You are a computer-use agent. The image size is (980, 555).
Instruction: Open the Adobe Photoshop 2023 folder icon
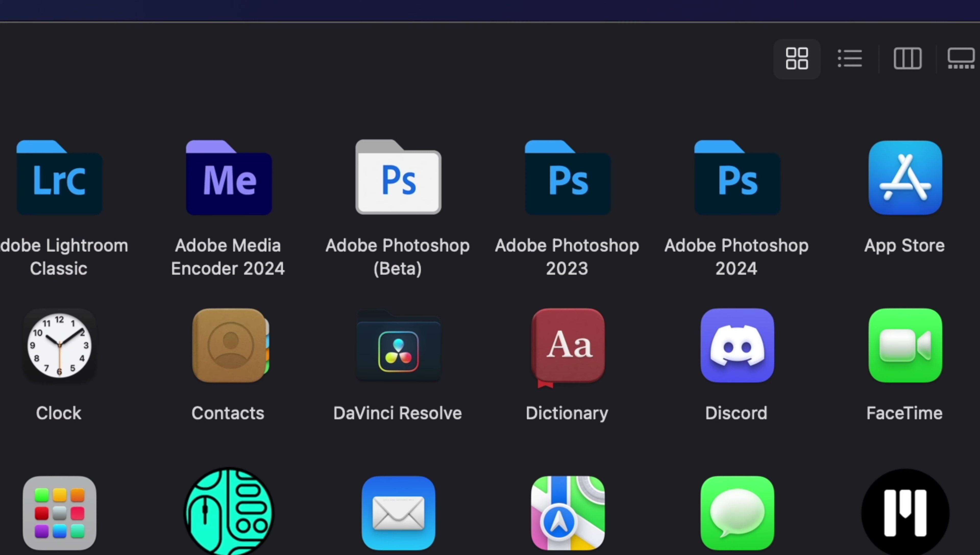(x=568, y=178)
